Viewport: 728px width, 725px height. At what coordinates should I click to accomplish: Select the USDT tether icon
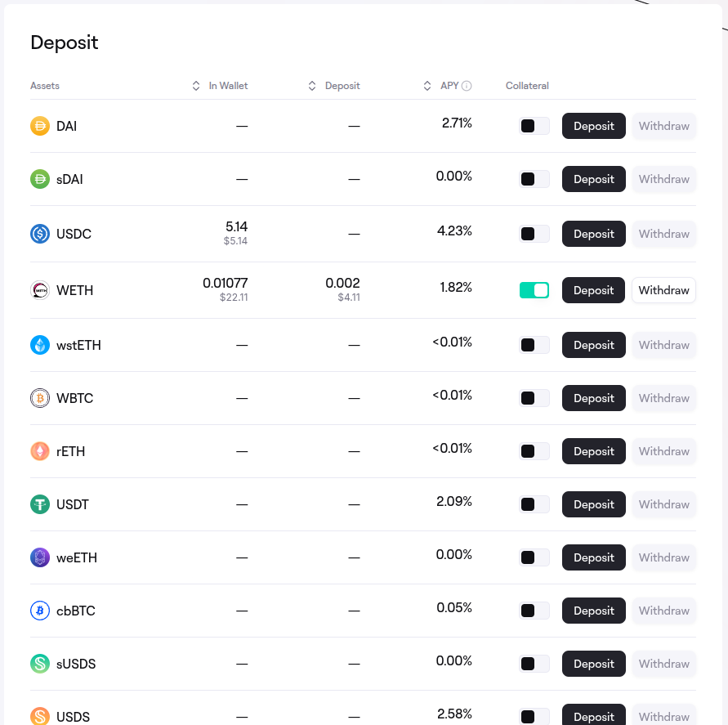40,504
